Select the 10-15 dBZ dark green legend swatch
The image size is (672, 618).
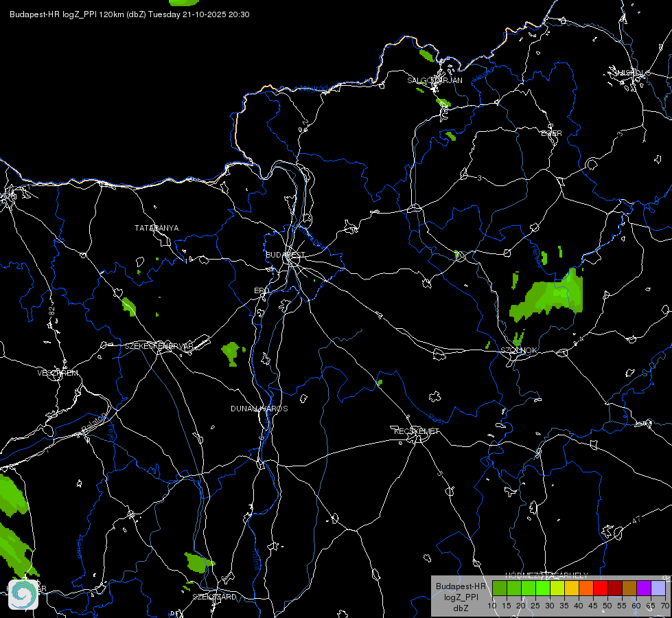pyautogui.click(x=499, y=588)
